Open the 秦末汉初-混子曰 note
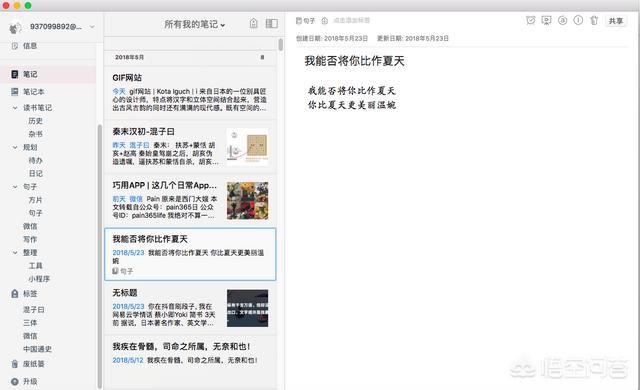The image size is (640, 390). click(190, 147)
